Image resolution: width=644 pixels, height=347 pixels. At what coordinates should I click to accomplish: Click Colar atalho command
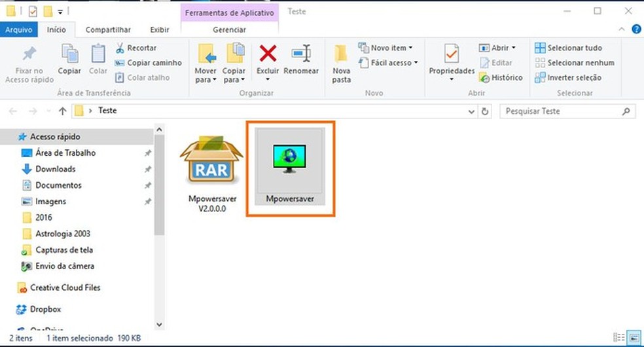click(x=142, y=78)
